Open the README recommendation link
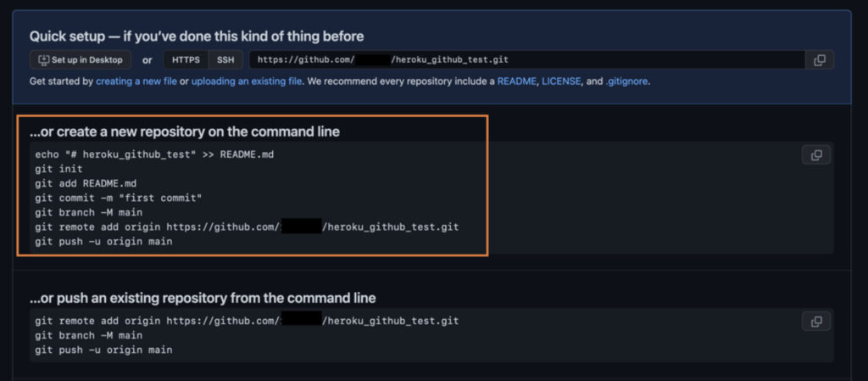This screenshot has height=381, width=868. point(516,81)
